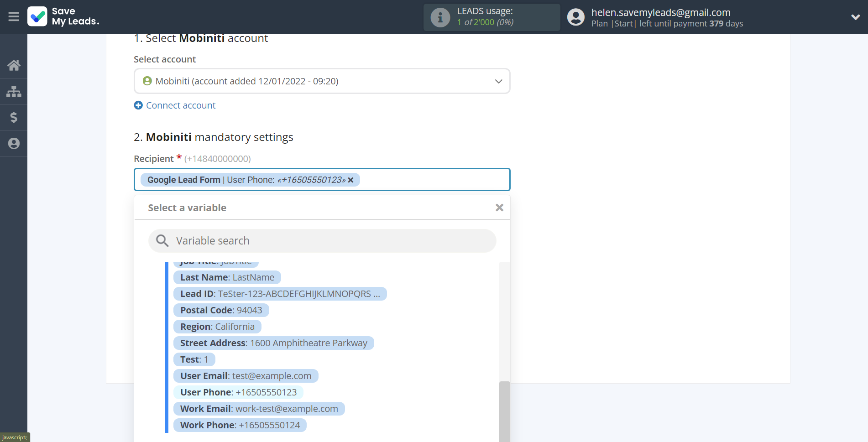Select the Work Email variable
Screen dimensions: 868x442
[x=259, y=409]
